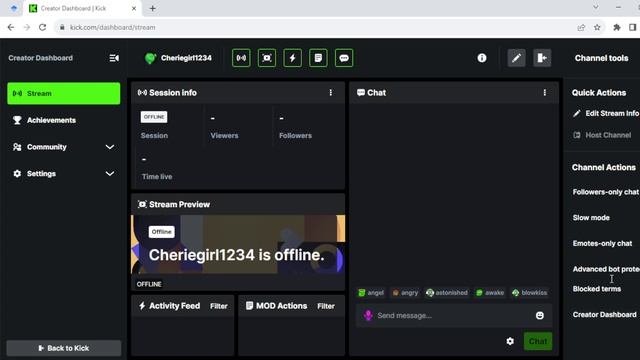This screenshot has height=360, width=640.
Task: Insert the angry emote
Action: click(405, 293)
